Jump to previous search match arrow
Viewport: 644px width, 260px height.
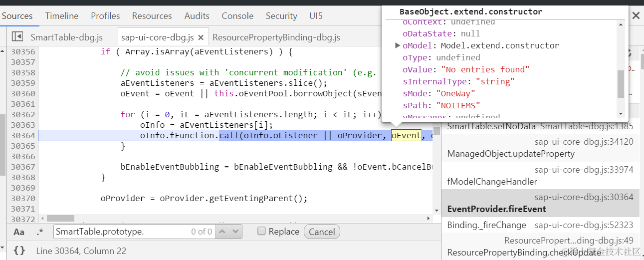tap(222, 232)
